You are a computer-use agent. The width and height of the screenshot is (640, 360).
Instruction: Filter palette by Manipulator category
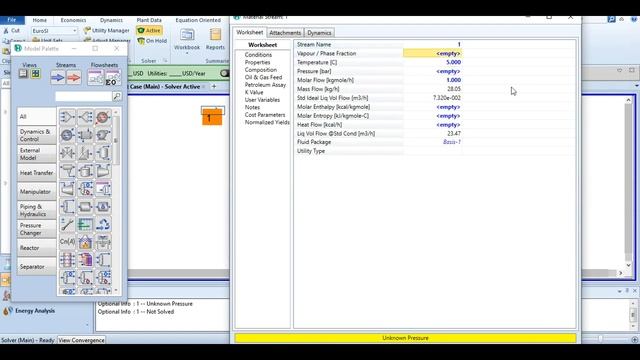(36, 191)
